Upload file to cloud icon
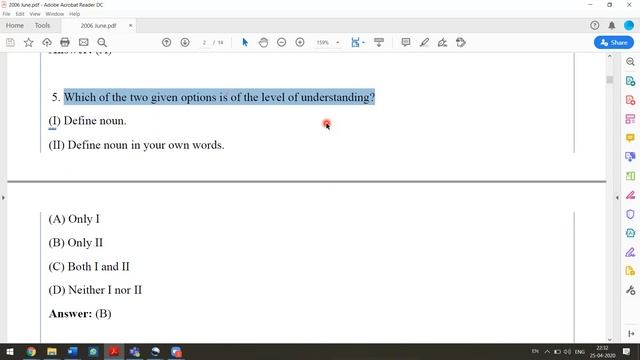The height and width of the screenshot is (360, 640). 47,42
